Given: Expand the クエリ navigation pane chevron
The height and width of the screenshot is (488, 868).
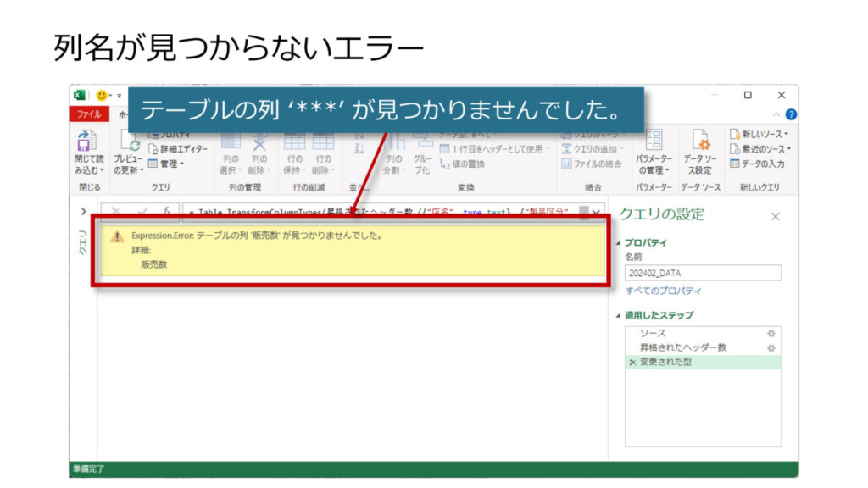Looking at the screenshot, I should [83, 212].
